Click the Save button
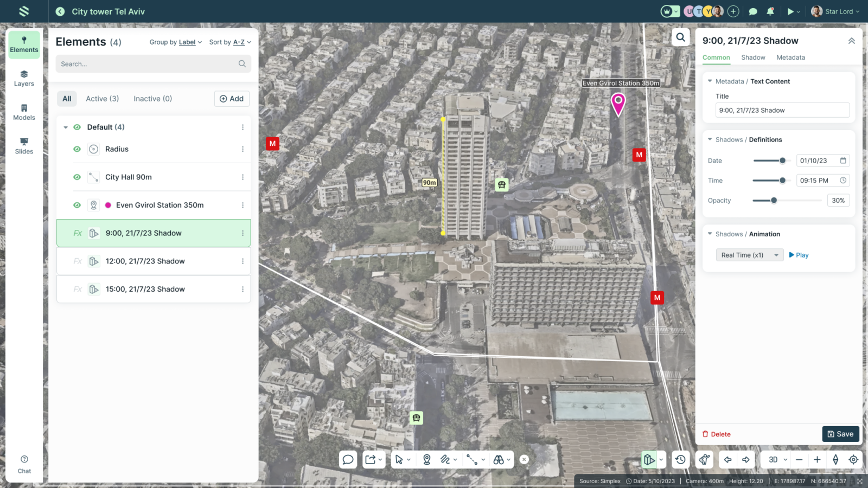 840,434
